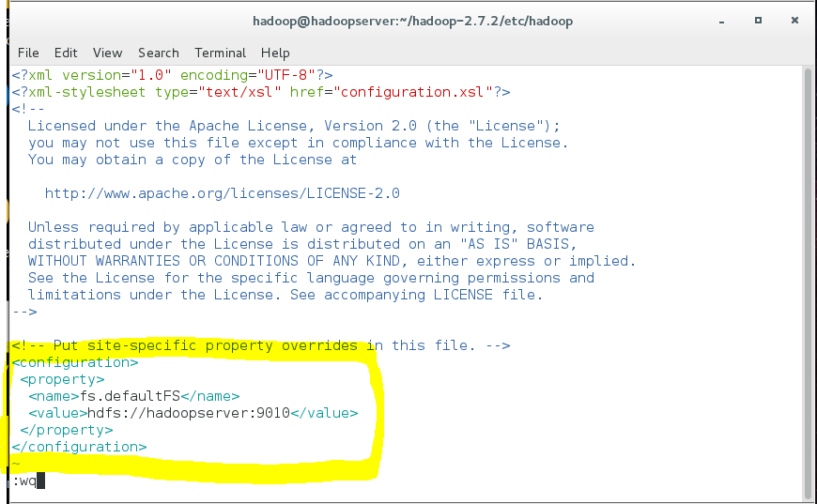Click the 'See the License for' line
Screen dimensions: 817x504
pyautogui.click(x=311, y=278)
